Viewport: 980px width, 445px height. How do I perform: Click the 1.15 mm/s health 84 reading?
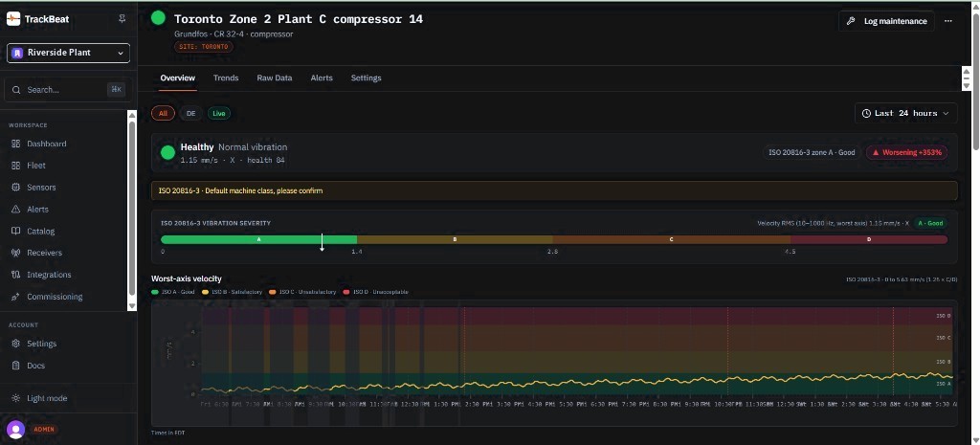tap(234, 161)
